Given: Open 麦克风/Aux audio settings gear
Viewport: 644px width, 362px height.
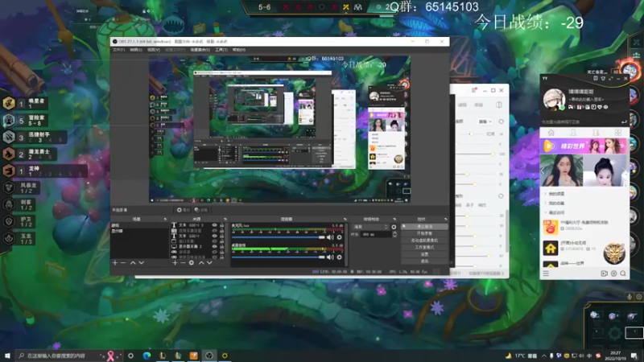Looking at the screenshot, I should tap(339, 237).
